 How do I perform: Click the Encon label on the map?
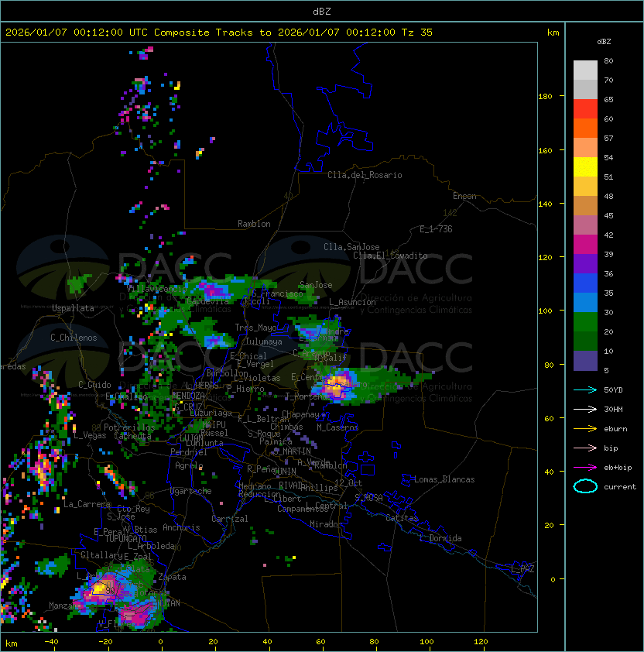tap(464, 196)
